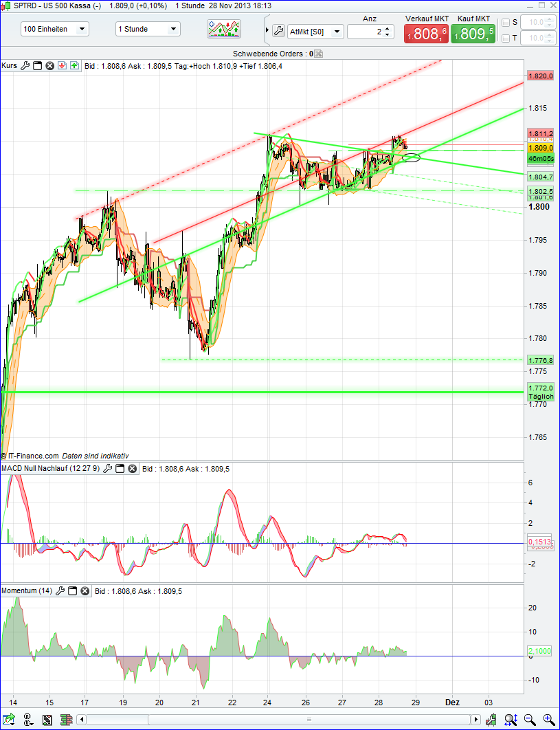Enable the S checkbox beside the stop field
Image resolution: width=560 pixels, height=730 pixels.
tap(506, 22)
